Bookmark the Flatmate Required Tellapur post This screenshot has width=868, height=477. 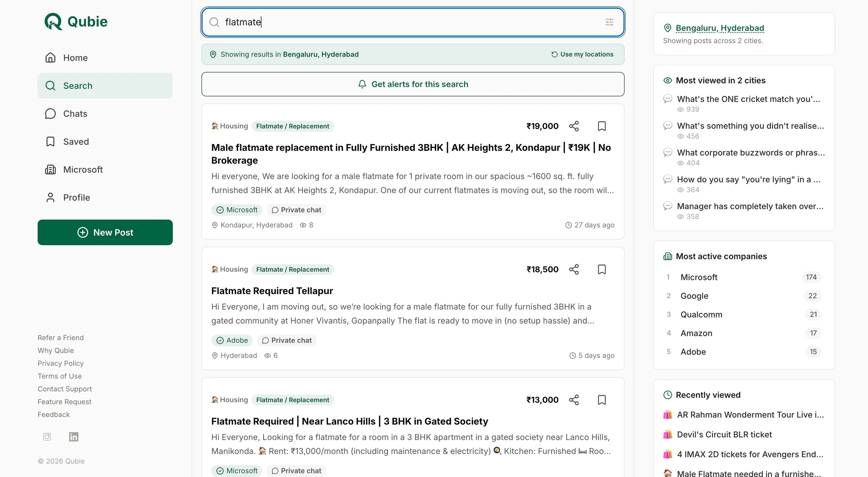click(602, 269)
